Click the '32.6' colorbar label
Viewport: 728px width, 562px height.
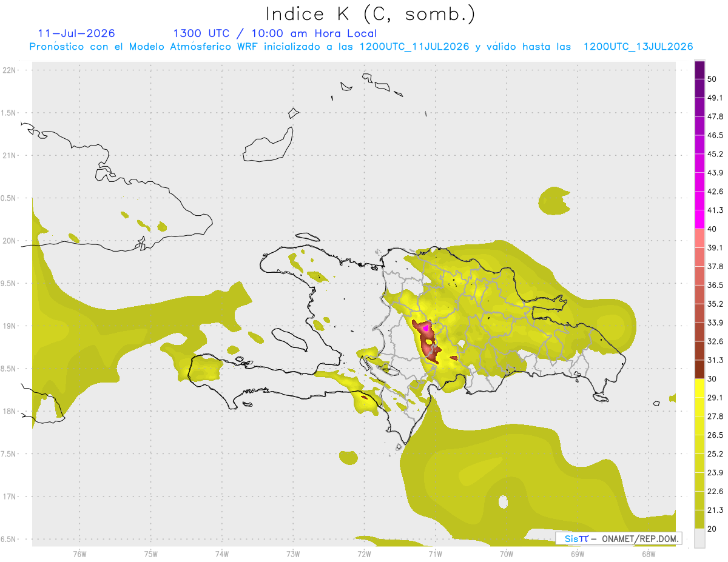715,342
